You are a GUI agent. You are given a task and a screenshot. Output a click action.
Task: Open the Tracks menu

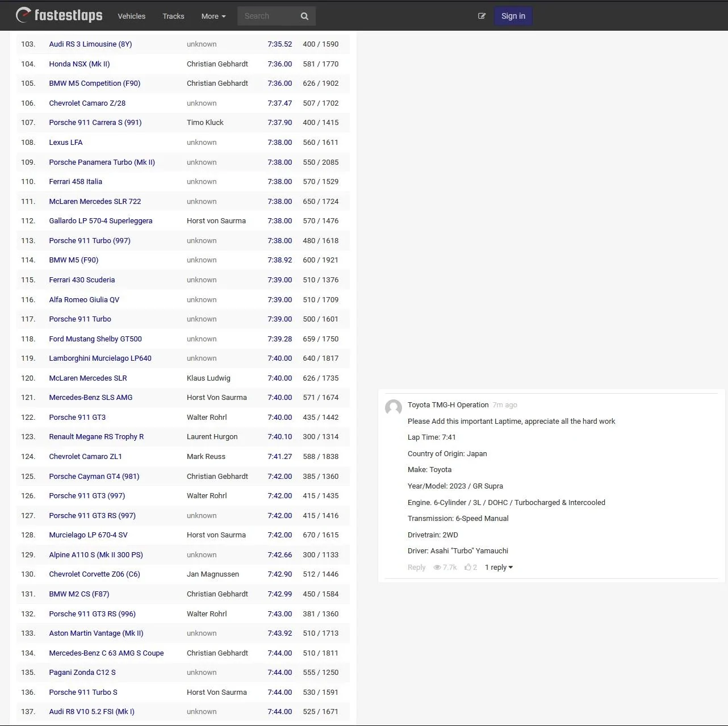tap(173, 16)
